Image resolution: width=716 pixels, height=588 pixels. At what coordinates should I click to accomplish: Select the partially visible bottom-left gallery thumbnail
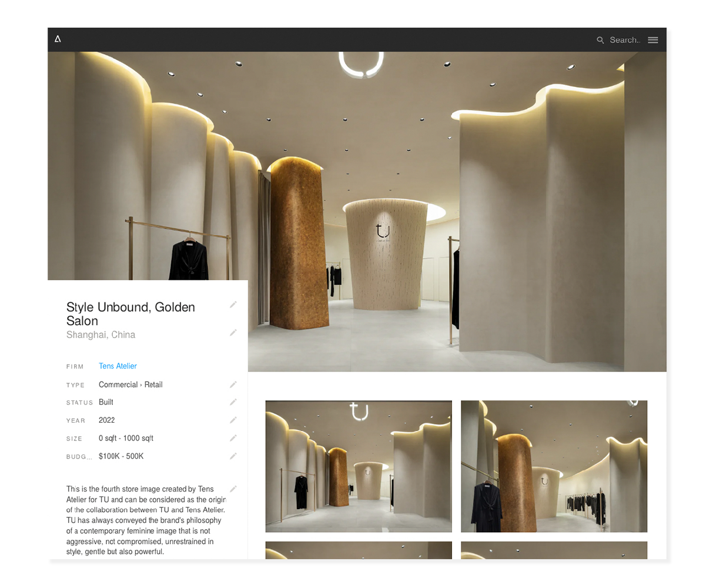pyautogui.click(x=359, y=550)
